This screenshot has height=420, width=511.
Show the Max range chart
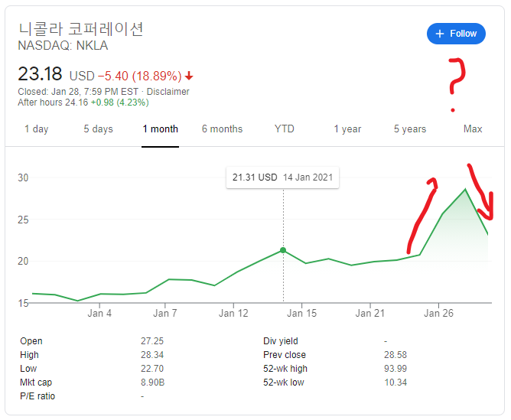pyautogui.click(x=473, y=129)
